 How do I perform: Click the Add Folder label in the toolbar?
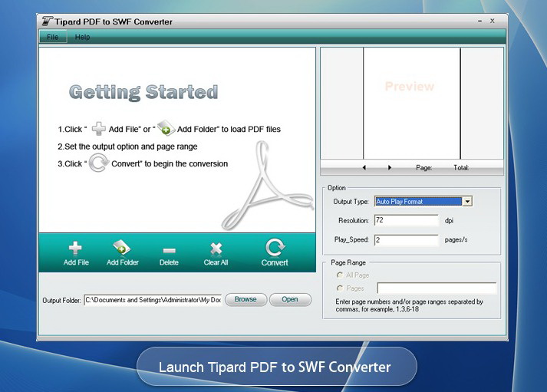[x=123, y=262]
